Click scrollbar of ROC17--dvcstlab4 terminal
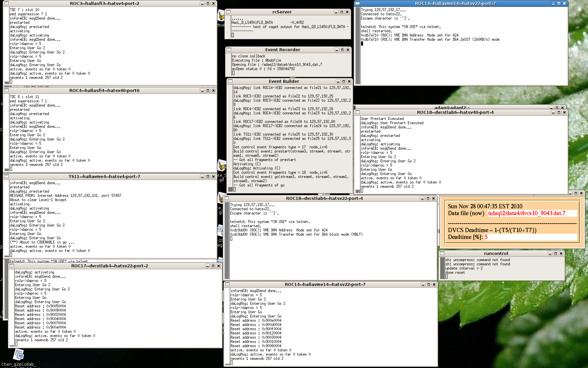Viewport: 588px width, 368px height. 12,308
